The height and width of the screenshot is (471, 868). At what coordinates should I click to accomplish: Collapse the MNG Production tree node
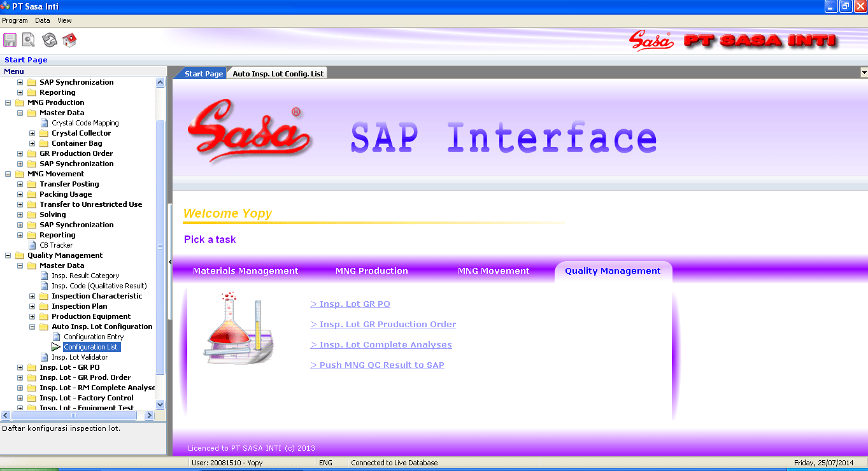[x=8, y=102]
